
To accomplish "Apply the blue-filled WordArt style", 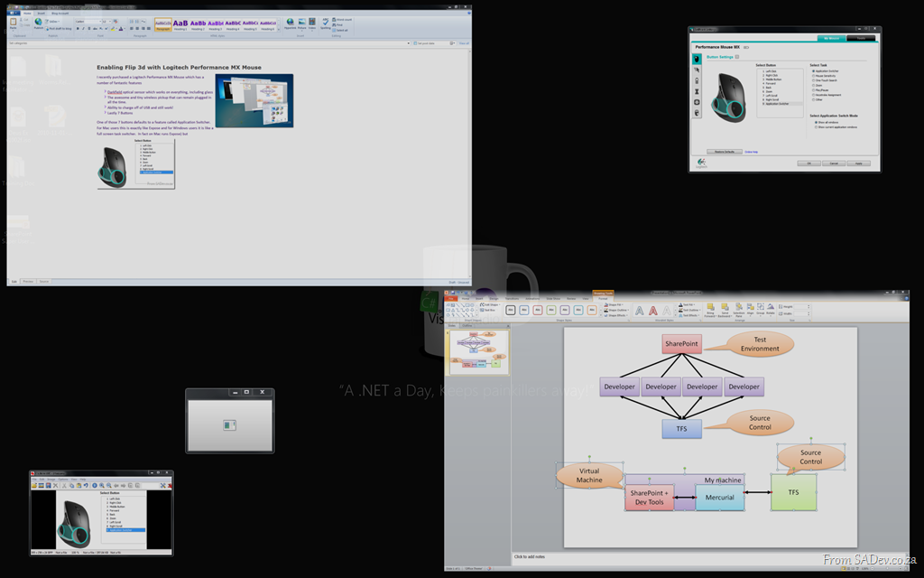I will (640, 311).
